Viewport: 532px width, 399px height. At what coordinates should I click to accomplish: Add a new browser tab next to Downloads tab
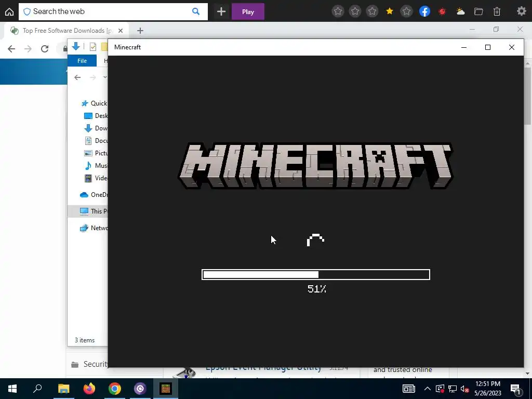point(140,31)
